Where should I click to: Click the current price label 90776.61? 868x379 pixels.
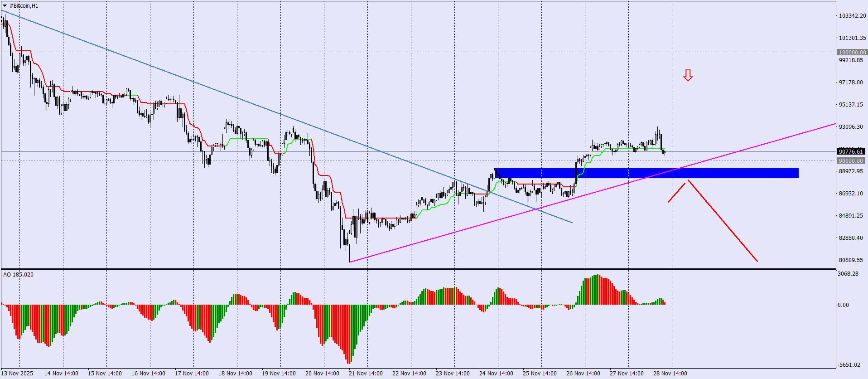click(851, 152)
